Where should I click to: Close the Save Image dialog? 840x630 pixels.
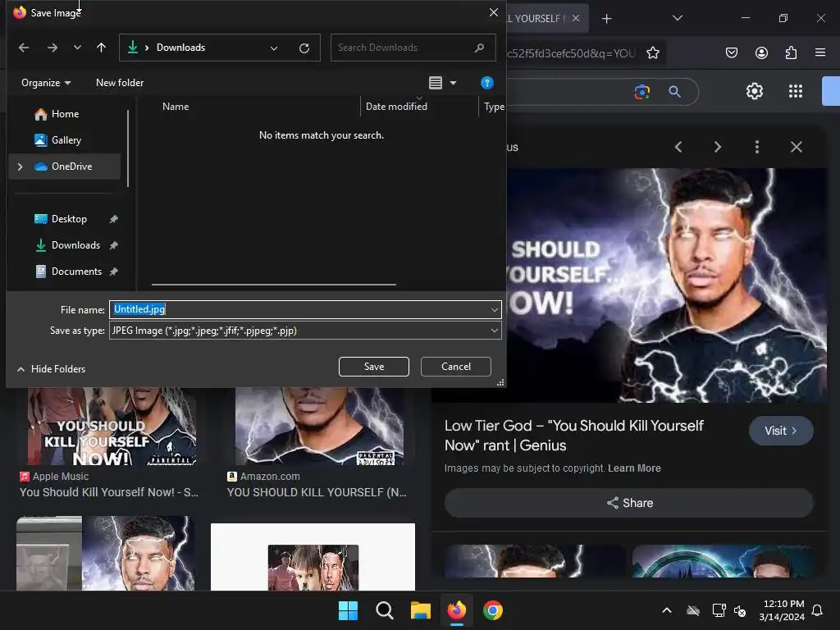click(x=493, y=12)
